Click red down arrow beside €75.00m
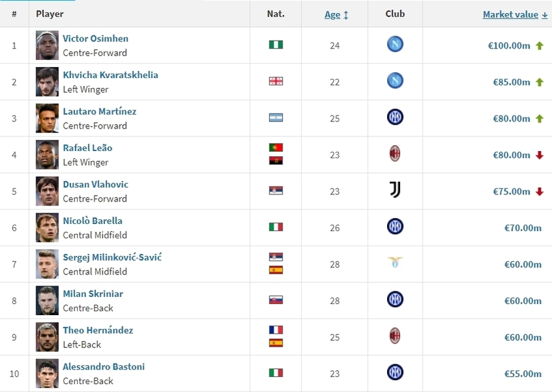Image resolution: width=552 pixels, height=392 pixels. pyautogui.click(x=540, y=192)
